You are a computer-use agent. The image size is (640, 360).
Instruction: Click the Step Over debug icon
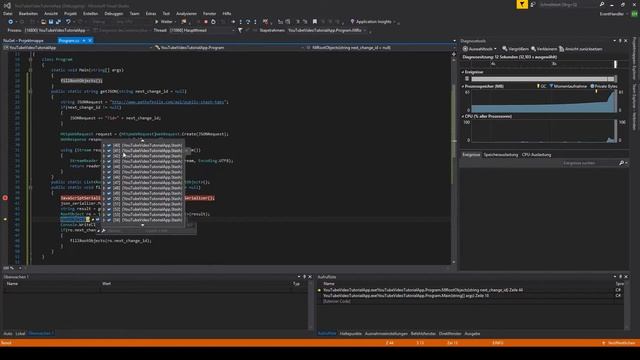click(x=248, y=22)
